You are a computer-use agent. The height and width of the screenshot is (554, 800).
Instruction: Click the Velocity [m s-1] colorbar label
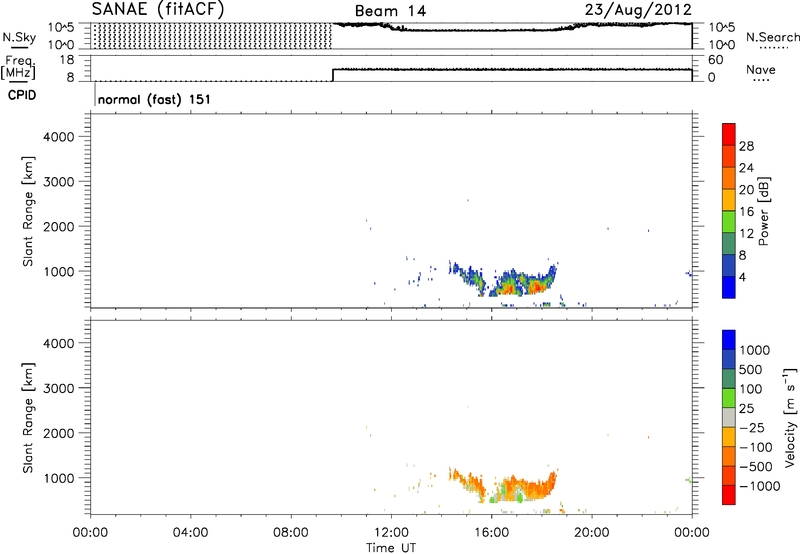point(790,417)
